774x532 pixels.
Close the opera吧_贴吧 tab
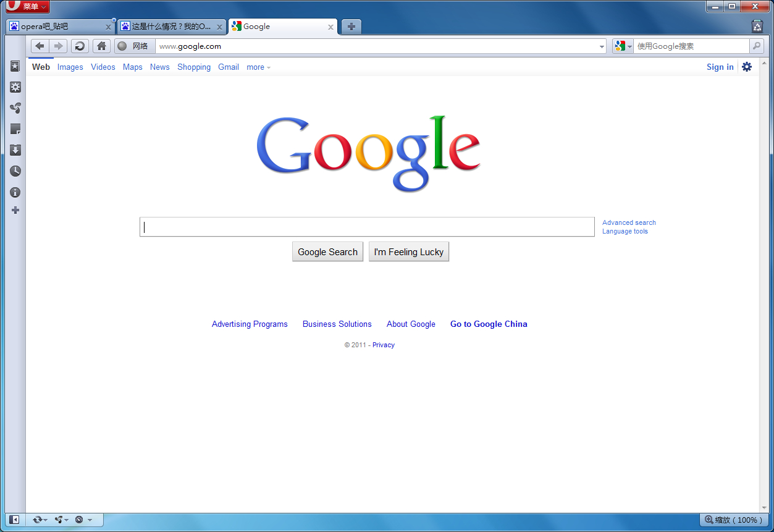pyautogui.click(x=108, y=27)
